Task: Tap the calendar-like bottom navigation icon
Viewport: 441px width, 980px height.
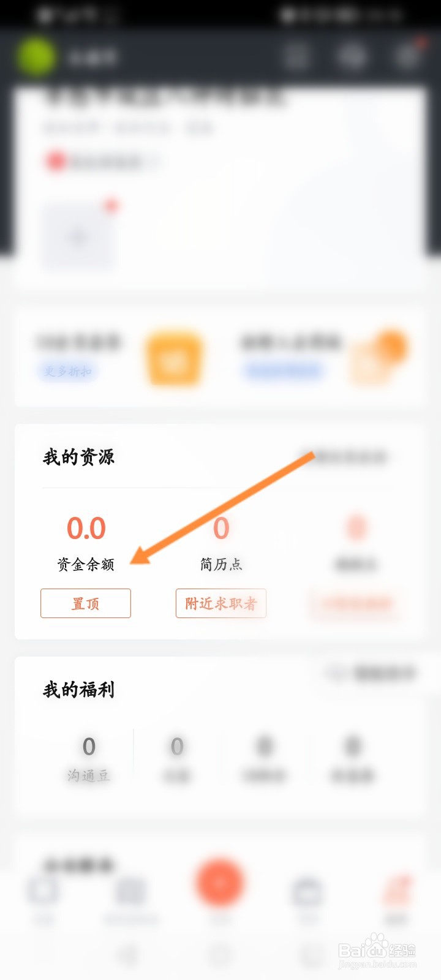Action: pos(308,892)
